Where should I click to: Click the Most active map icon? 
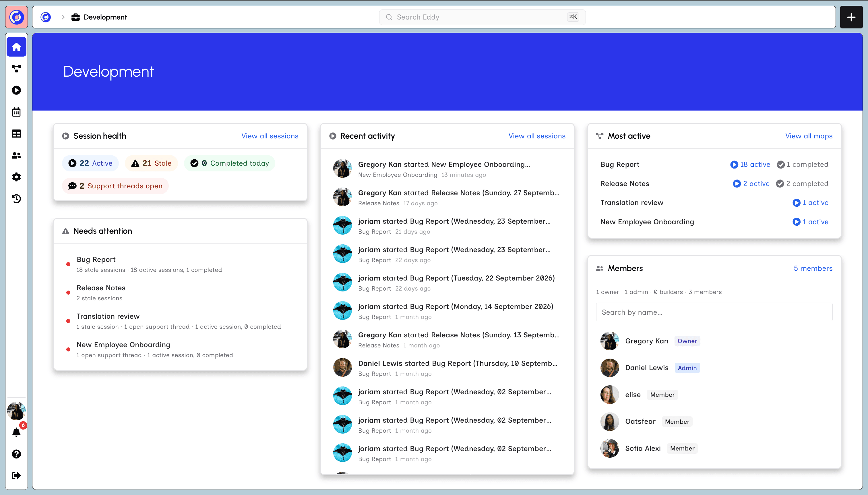[600, 136]
